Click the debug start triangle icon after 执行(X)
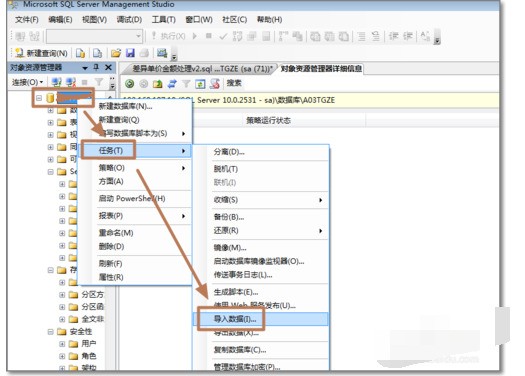 (195, 36)
